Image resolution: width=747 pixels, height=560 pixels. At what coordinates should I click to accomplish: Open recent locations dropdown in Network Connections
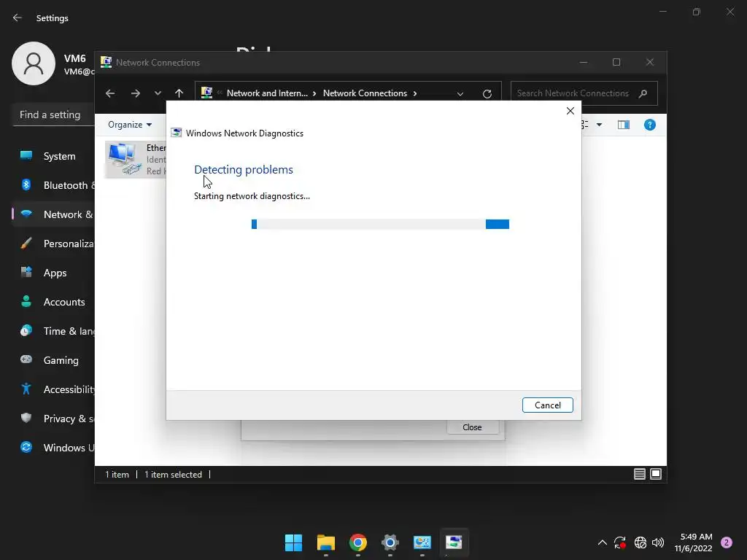point(158,93)
